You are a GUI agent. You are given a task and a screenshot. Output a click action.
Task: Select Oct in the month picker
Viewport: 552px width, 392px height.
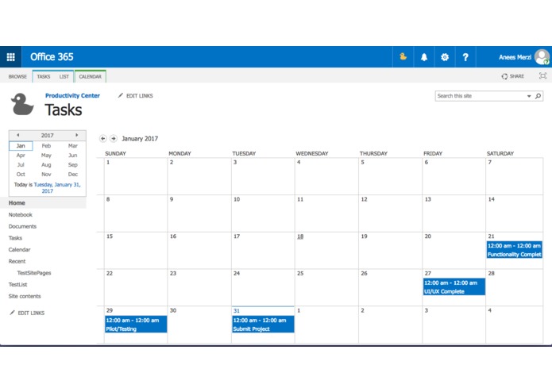point(21,175)
